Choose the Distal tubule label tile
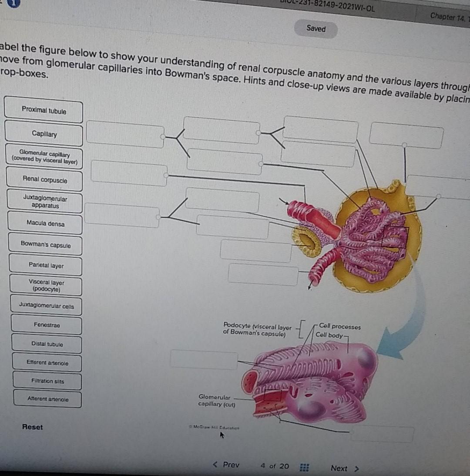 (47, 344)
